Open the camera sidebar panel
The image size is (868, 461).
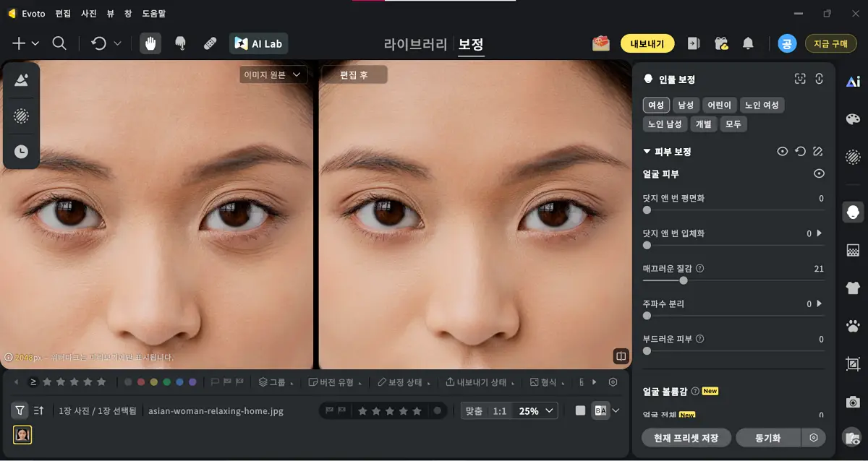coord(853,402)
